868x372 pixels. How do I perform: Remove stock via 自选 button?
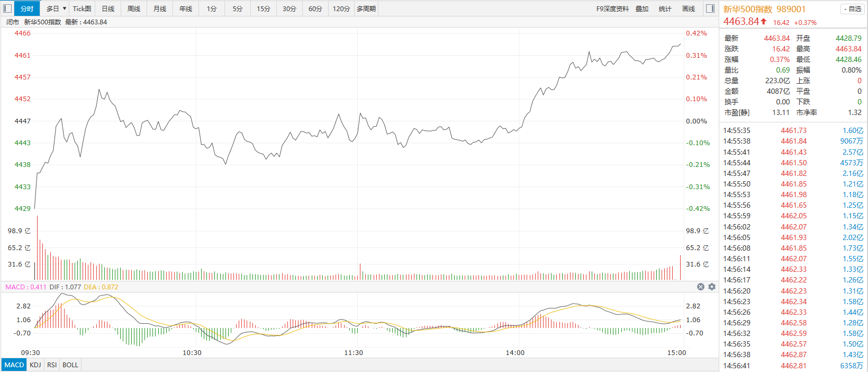852,9
